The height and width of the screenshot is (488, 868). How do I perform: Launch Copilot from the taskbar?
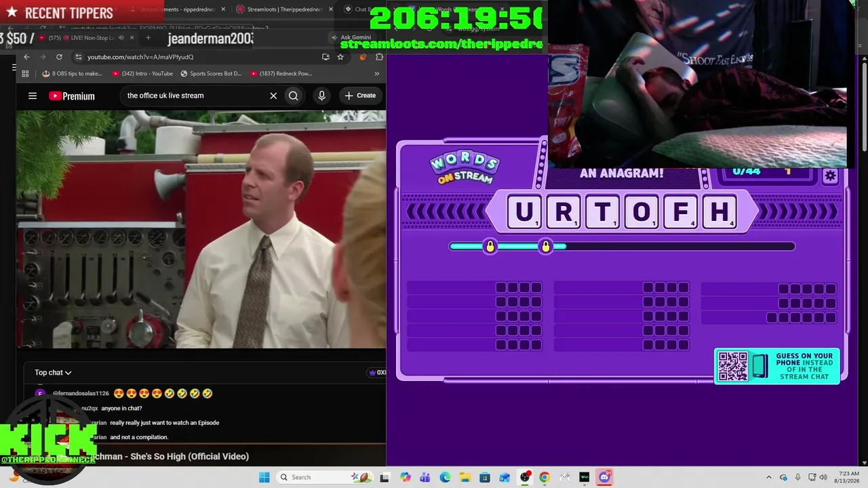tap(406, 477)
